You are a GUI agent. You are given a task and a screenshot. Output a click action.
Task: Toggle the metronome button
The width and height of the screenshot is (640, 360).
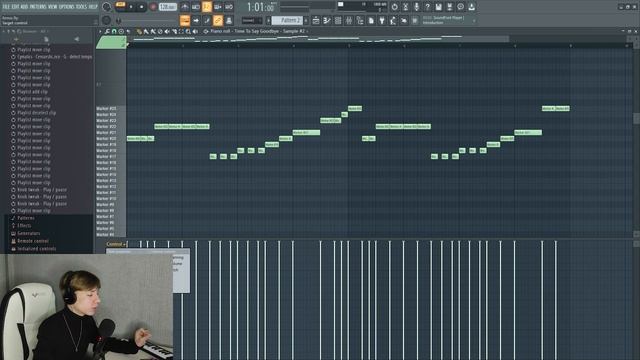click(x=184, y=7)
